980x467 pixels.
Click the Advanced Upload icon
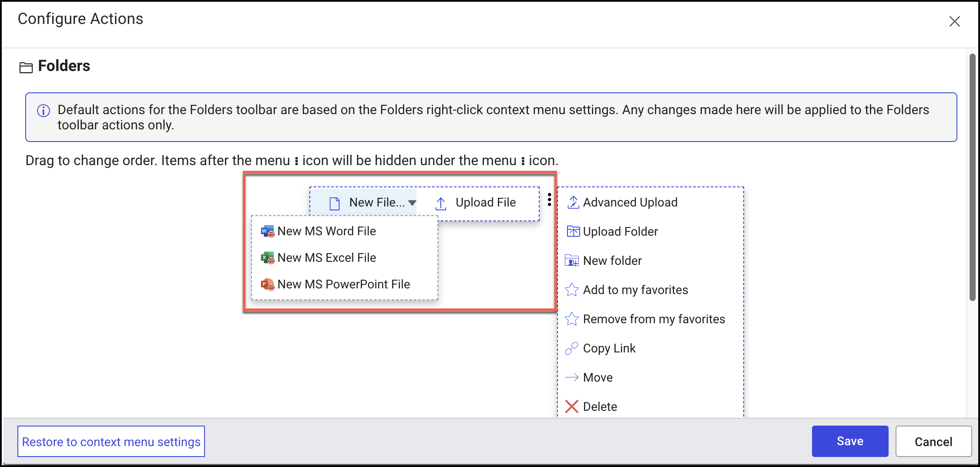573,203
